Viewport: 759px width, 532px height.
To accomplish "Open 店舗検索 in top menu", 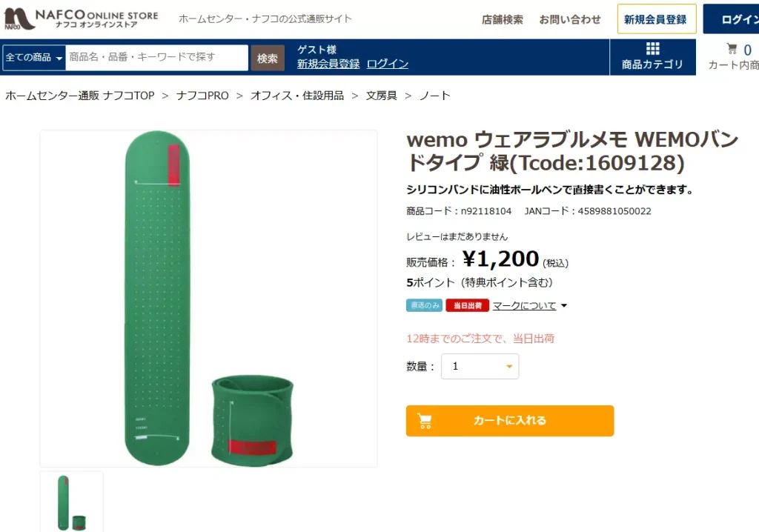I will tap(502, 19).
